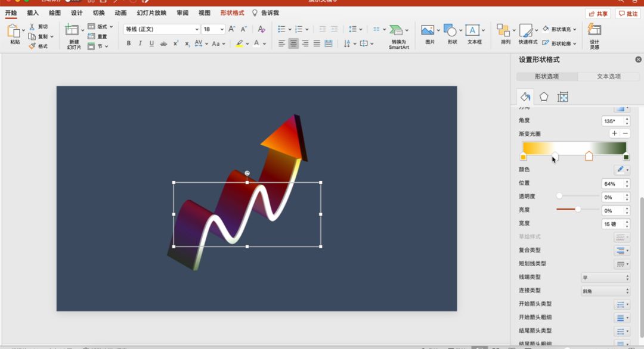Viewport: 644px width, 349px height.
Task: Align text to the left
Action: (281, 43)
